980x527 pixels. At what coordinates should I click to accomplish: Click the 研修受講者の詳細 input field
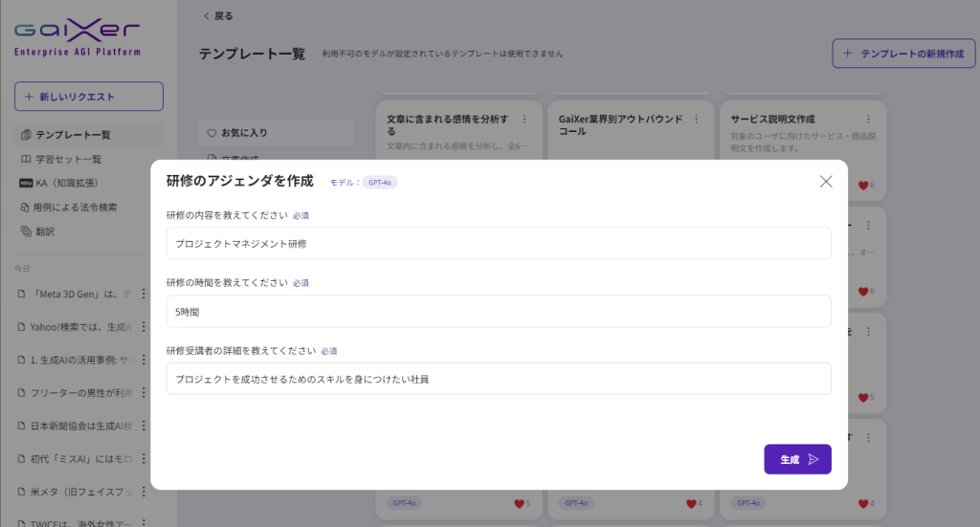click(498, 379)
